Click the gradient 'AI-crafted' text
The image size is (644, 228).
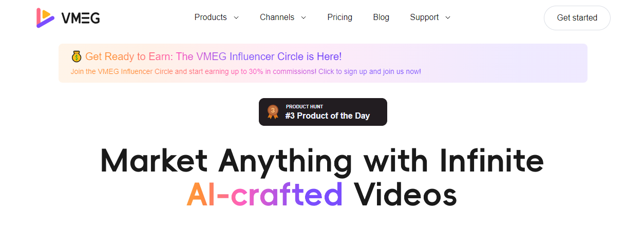click(x=264, y=195)
